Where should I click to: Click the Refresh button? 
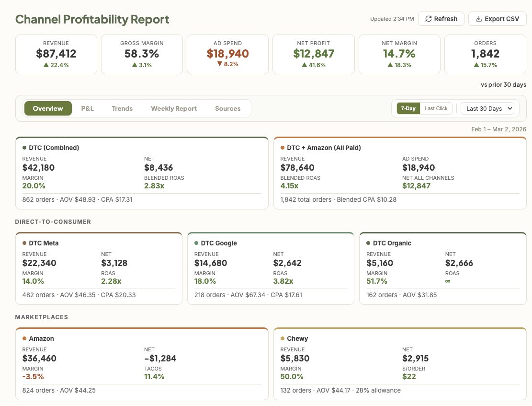441,19
